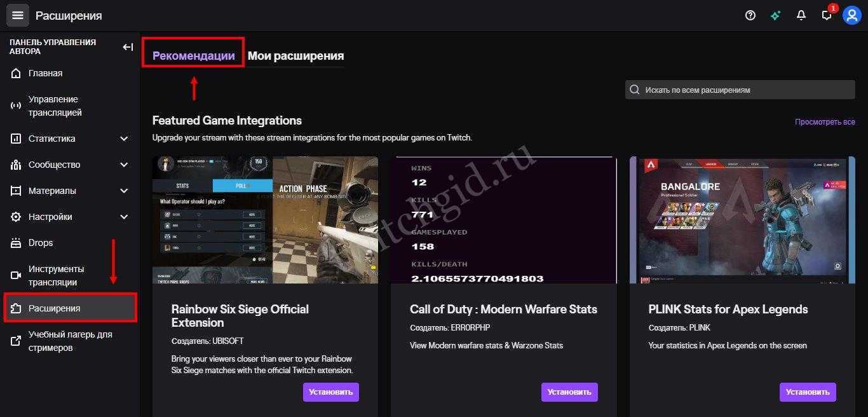Viewport: 868px width, 417px height.
Task: Open the Rainbow Six Siege preview thumbnail
Action: pos(265,220)
